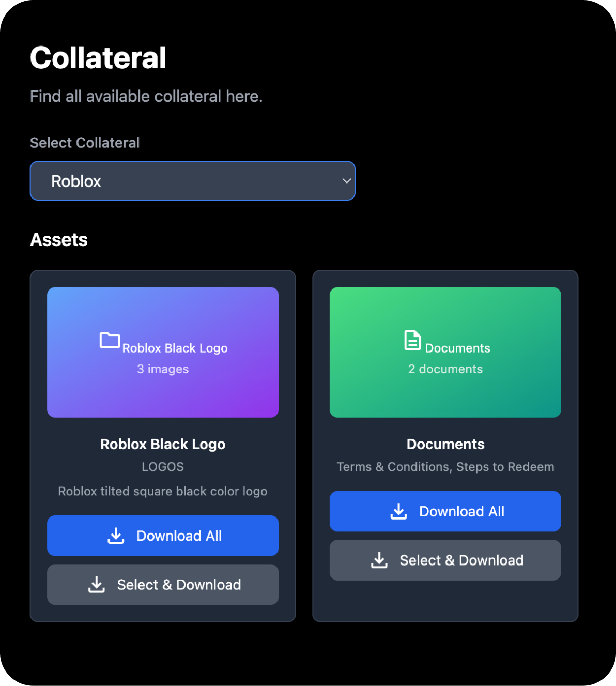The height and width of the screenshot is (686, 616).
Task: Click the LOGOS category label
Action: [x=163, y=467]
